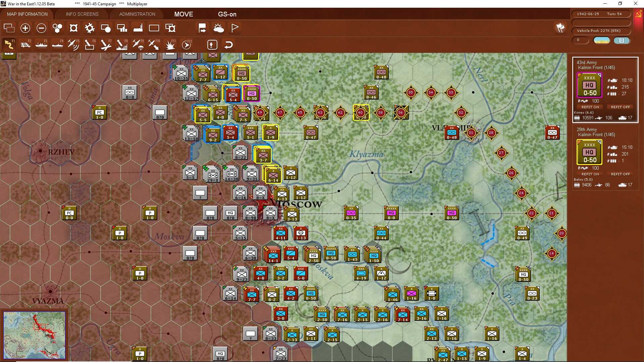
Task: Click the 43rd Army HQ counter in side panel
Action: tap(589, 85)
